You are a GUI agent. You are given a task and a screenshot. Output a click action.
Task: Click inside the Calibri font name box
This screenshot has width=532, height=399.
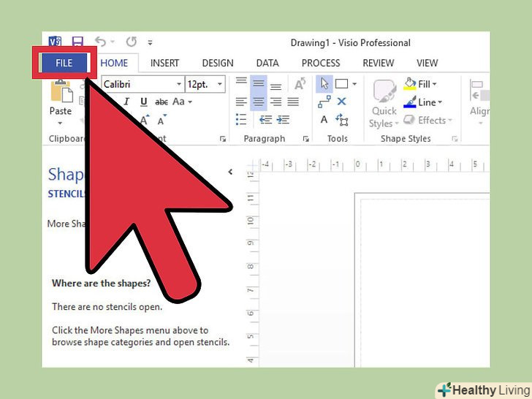138,84
